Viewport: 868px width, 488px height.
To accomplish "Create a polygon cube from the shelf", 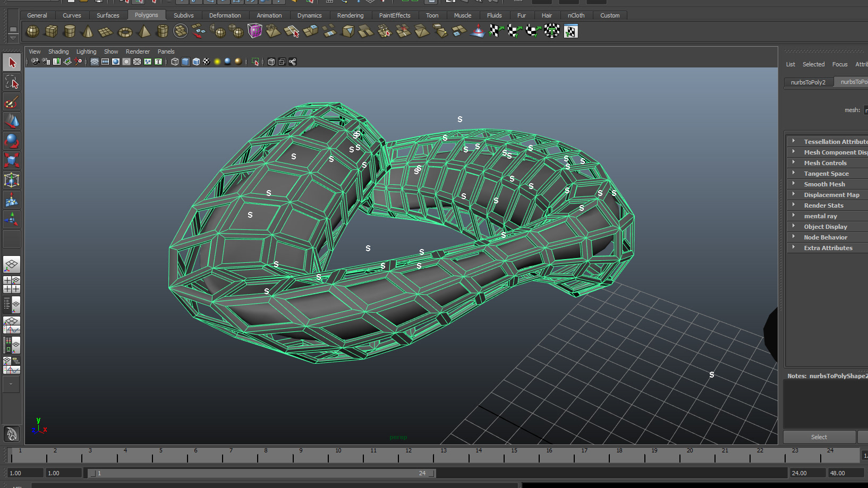I will click(51, 31).
